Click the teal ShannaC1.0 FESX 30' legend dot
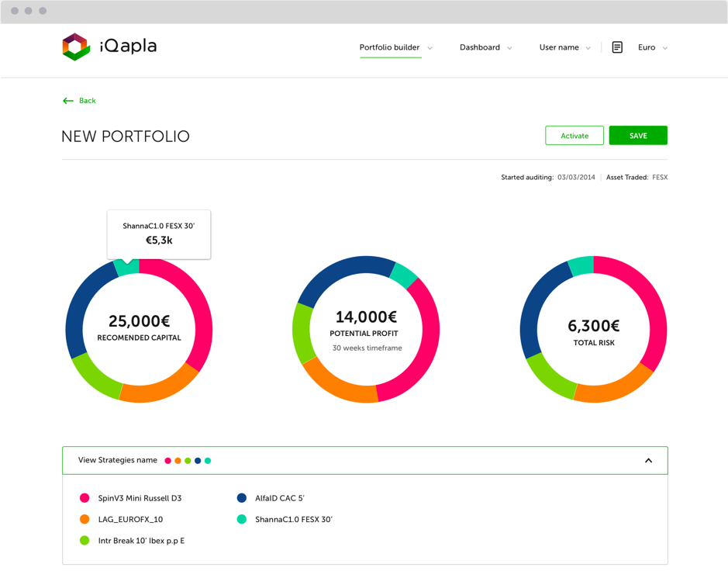728x578 pixels. (x=241, y=519)
